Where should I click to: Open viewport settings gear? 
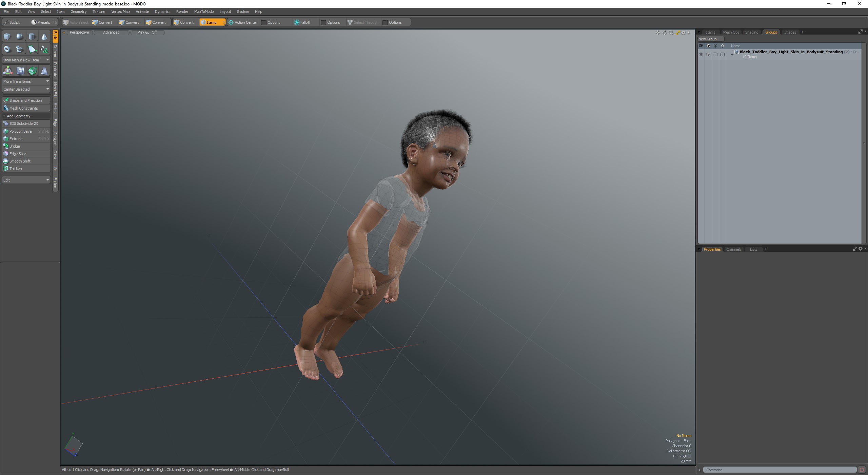(x=684, y=33)
